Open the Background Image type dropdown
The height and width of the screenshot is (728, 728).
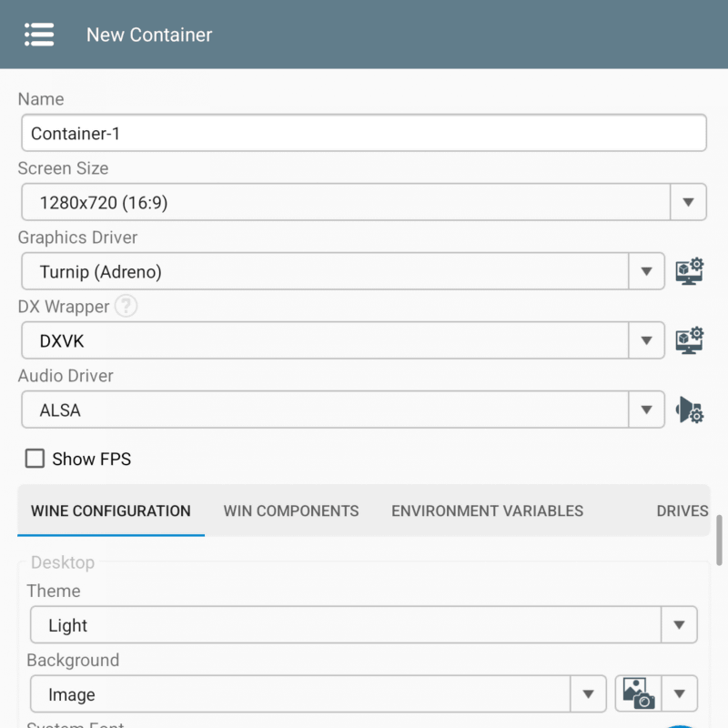(588, 694)
